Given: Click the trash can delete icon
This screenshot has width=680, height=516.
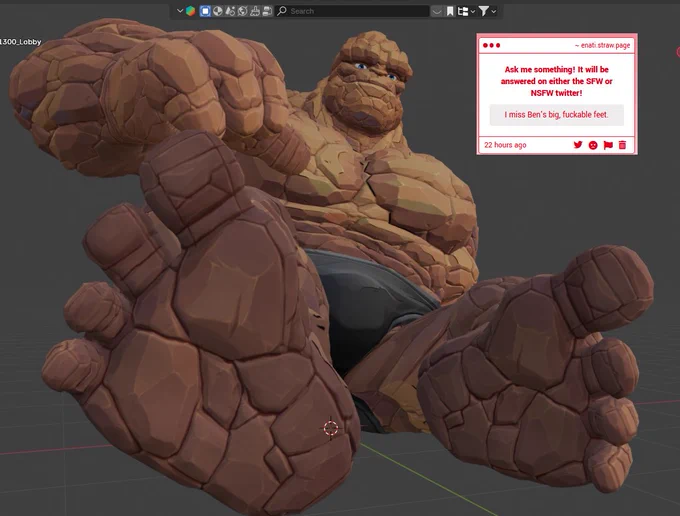Looking at the screenshot, I should coord(622,145).
